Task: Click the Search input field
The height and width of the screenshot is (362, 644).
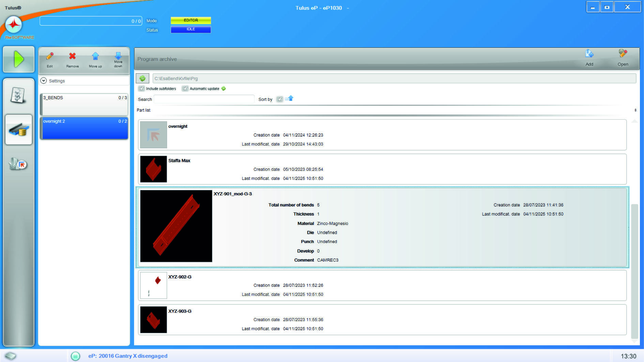Action: tap(204, 99)
